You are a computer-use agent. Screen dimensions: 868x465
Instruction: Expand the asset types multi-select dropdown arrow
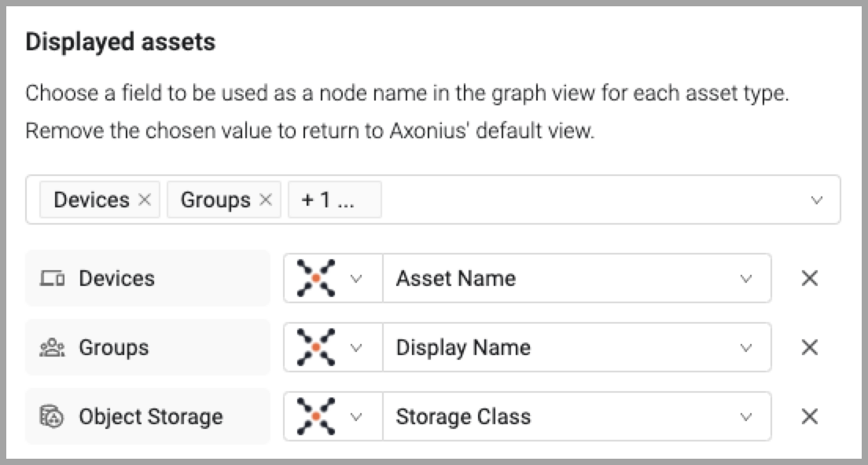click(x=817, y=200)
